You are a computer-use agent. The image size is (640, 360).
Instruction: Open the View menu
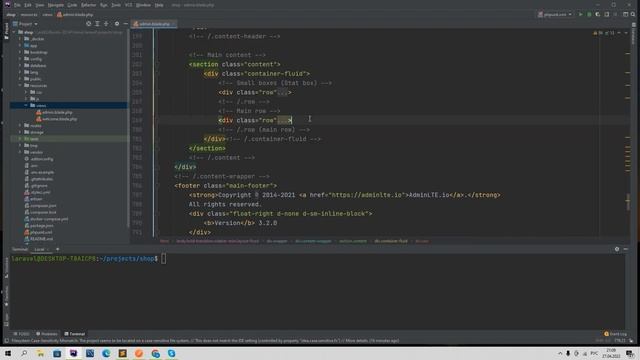tap(40, 5)
